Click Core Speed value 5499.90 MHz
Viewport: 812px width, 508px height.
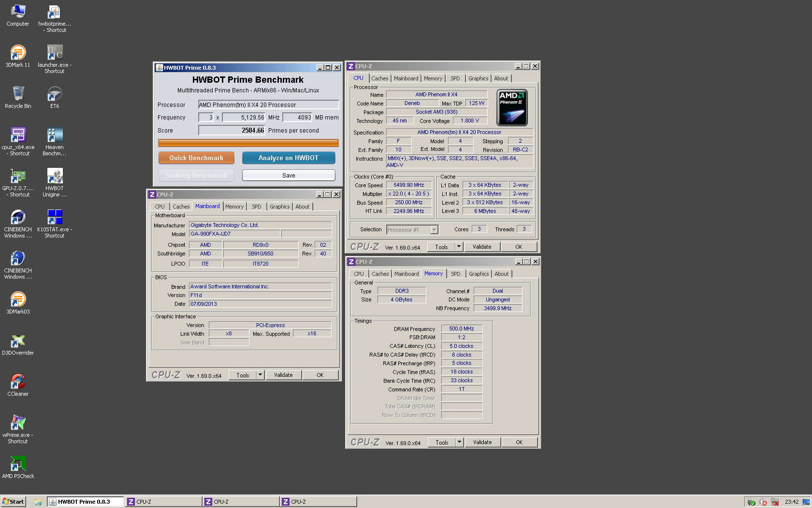coord(409,185)
